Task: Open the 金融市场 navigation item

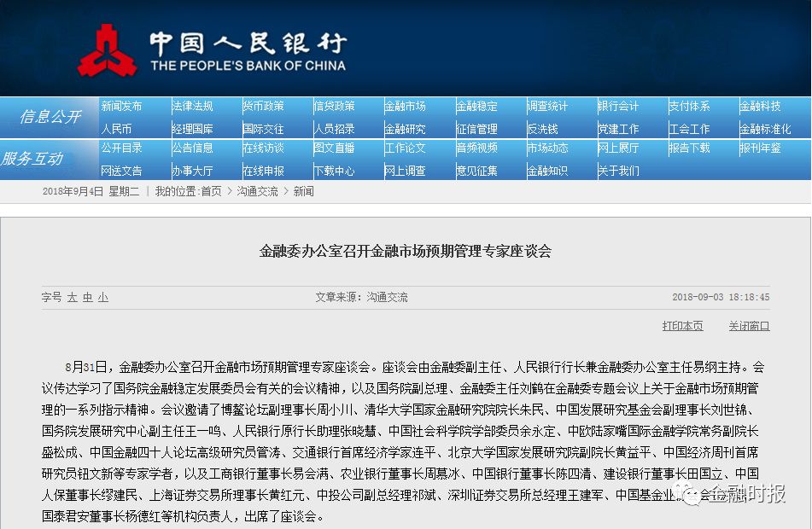Action: pyautogui.click(x=406, y=106)
